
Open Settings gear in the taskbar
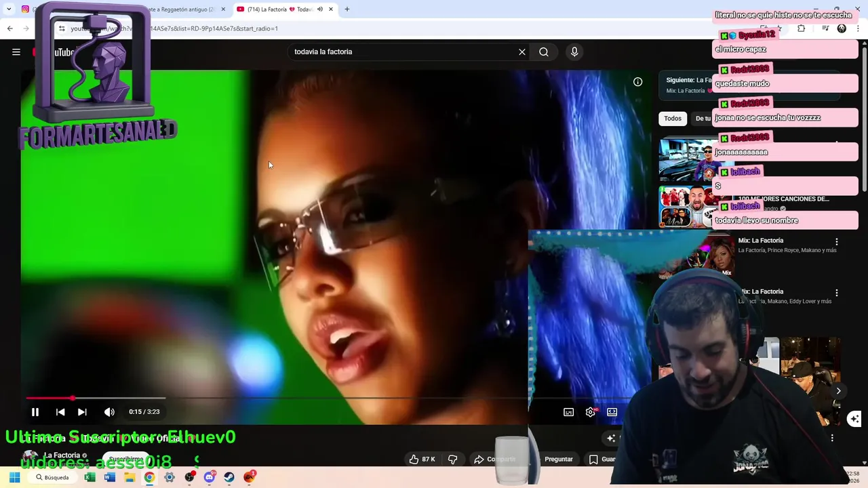click(x=170, y=477)
